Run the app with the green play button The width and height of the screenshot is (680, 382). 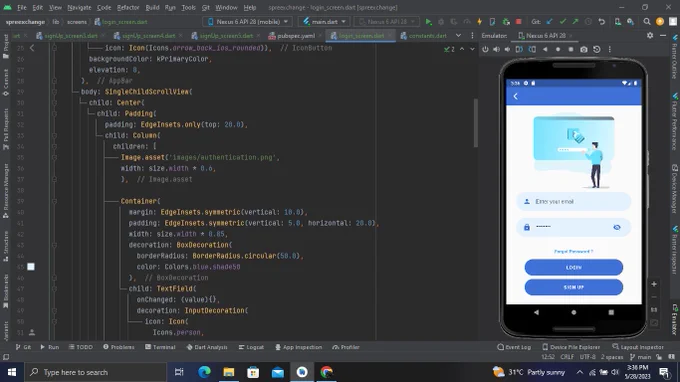[x=428, y=22]
